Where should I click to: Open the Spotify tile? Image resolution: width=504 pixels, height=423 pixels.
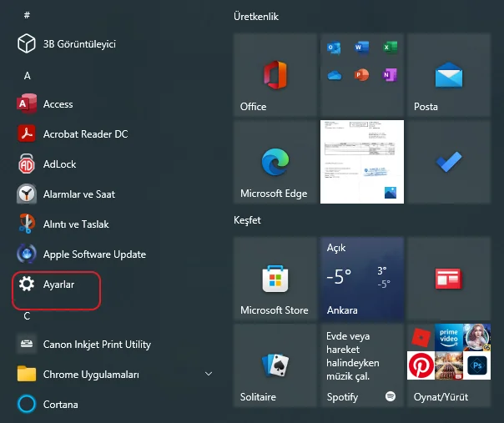[x=361, y=365]
